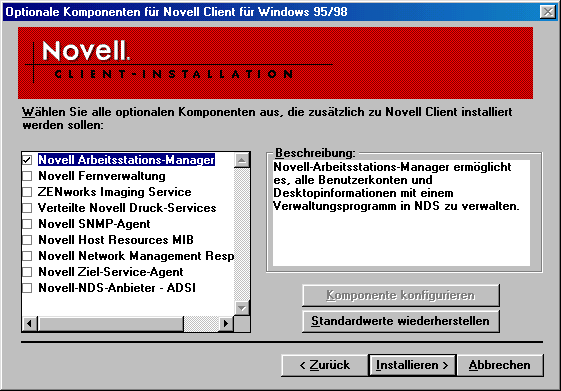Click the vertical scrollbar track of the component list
Screen dimensions: 561x391
[242, 234]
